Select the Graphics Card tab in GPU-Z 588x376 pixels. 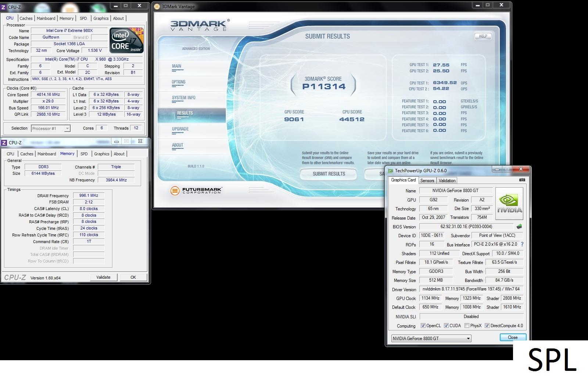(x=404, y=180)
